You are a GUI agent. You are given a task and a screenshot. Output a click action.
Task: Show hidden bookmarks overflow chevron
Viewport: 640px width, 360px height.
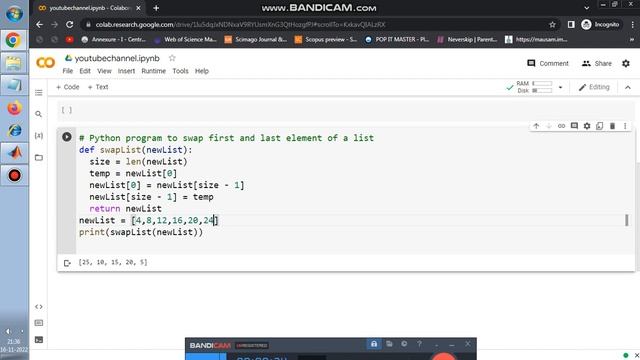(x=632, y=40)
